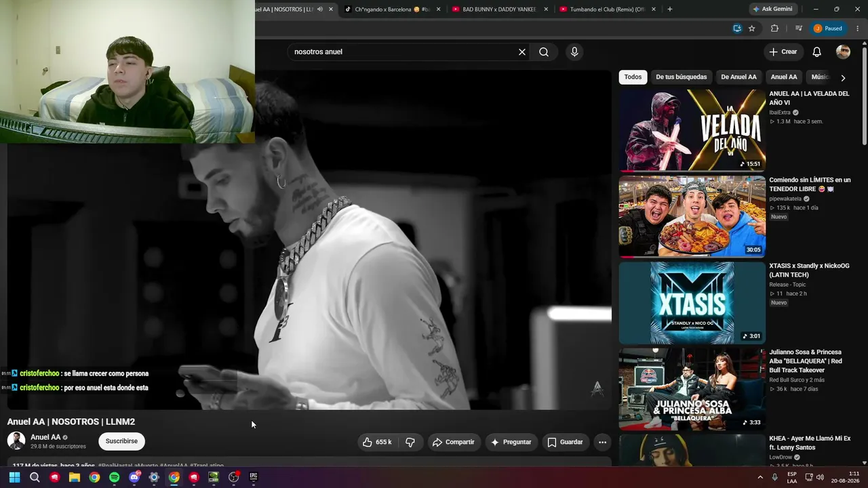
Task: Open KHEA - Ayer Me Llamó Mi Ex title
Action: 810,443
